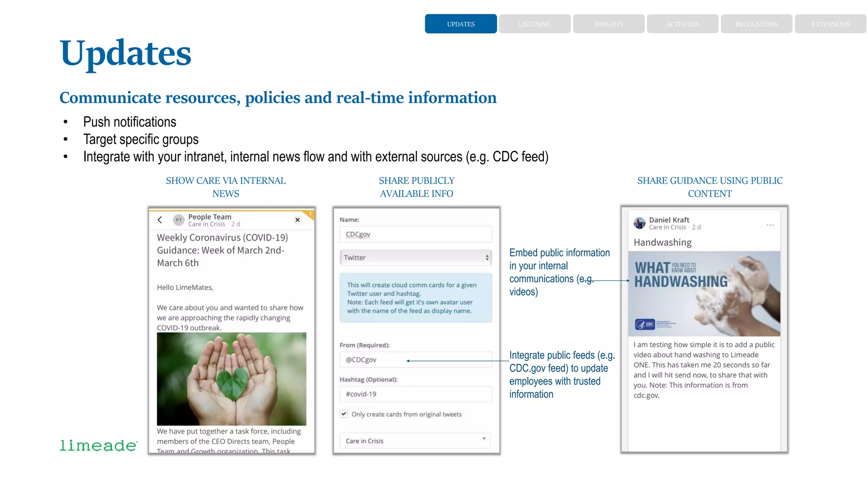This screenshot has height=488, width=868.
Task: Click the 'Daniel Kraft' author name
Action: pos(669,219)
